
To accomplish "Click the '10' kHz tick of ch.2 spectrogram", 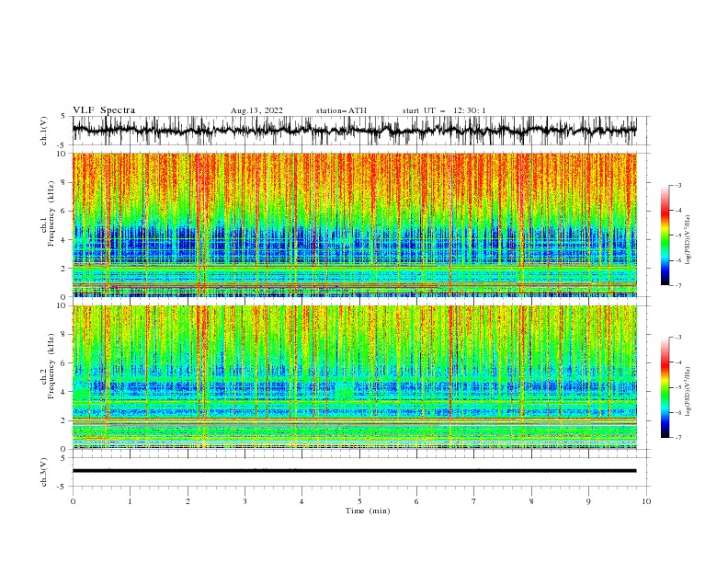I will [x=63, y=305].
